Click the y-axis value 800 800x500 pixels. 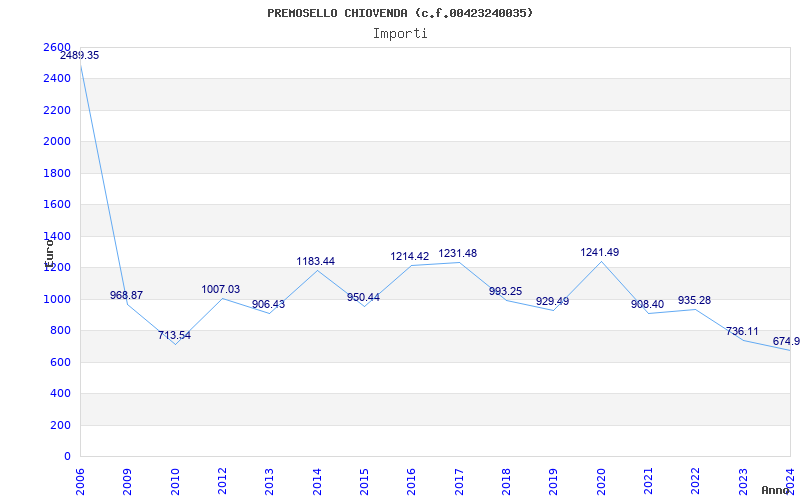tap(60, 331)
